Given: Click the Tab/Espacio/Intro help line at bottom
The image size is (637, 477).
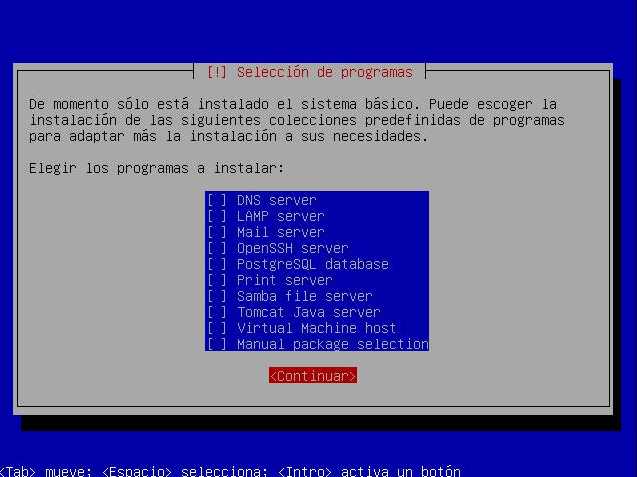Looking at the screenshot, I should point(230,471).
